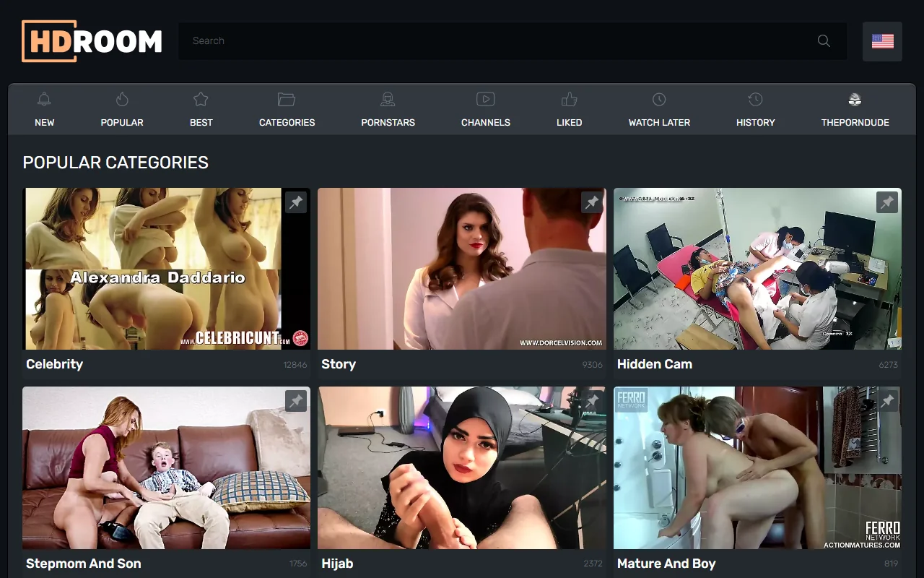The height and width of the screenshot is (578, 924).
Task: Open WATCH LATER via the clock icon
Action: click(x=659, y=99)
